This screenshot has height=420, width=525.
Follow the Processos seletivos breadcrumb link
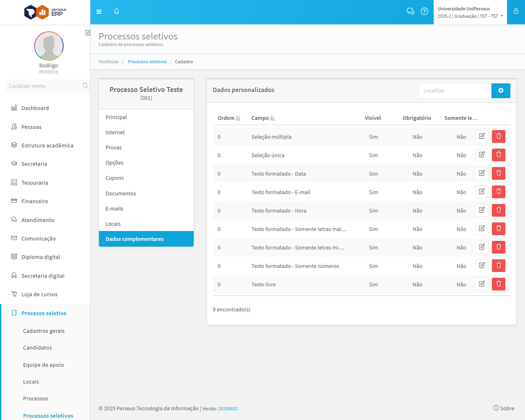147,62
